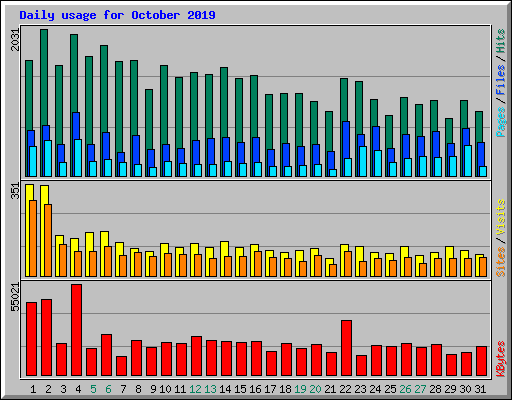Click the red 'KBytes' legend label
Screen dimensions: 512x400
coord(501,359)
